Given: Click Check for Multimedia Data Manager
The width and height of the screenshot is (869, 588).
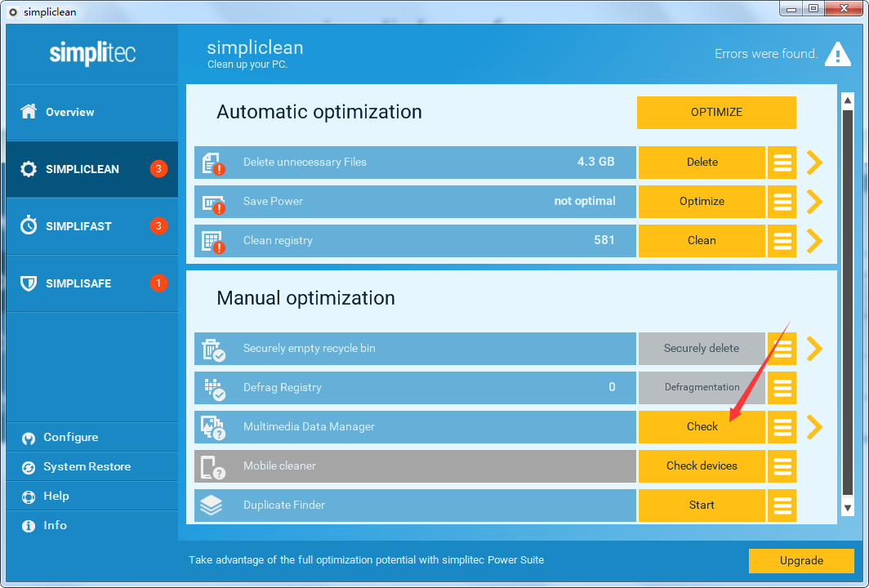Looking at the screenshot, I should point(702,427).
